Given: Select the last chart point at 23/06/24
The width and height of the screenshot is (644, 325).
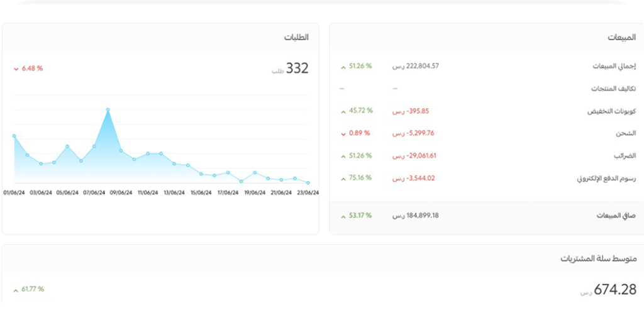Looking at the screenshot, I should click(x=308, y=183).
